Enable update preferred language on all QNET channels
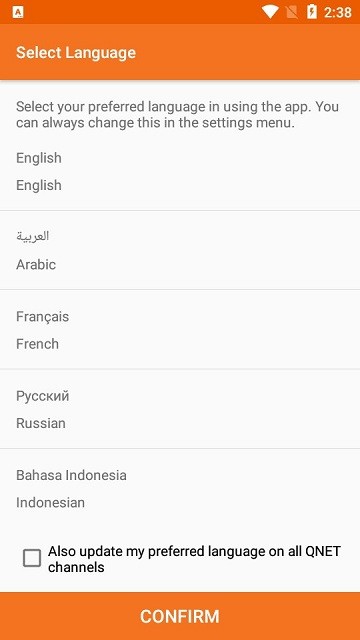Viewport: 360px width, 640px height. [x=32, y=558]
